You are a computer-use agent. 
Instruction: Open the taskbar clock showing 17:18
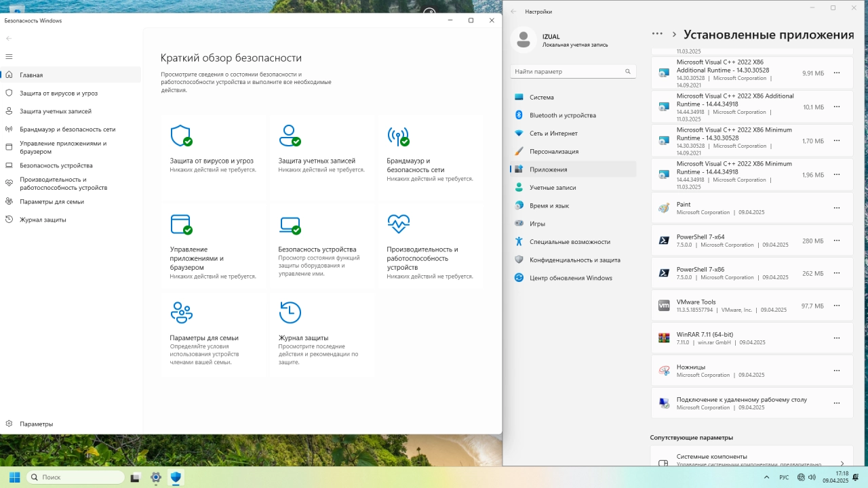(x=835, y=477)
